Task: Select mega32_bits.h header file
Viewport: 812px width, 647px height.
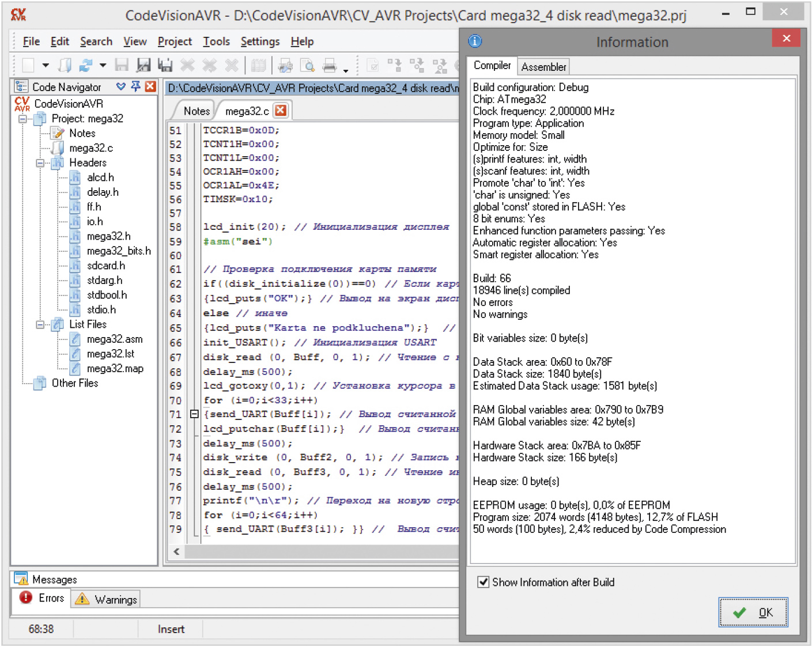Action: pyautogui.click(x=119, y=251)
